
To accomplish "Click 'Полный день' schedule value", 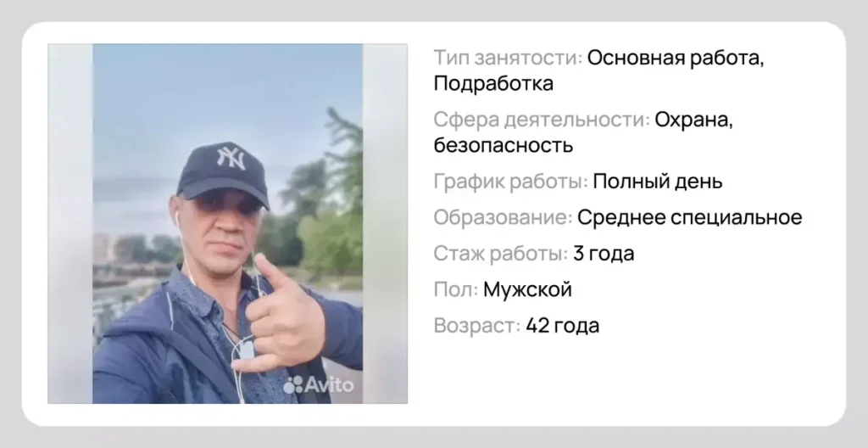I will click(658, 182).
